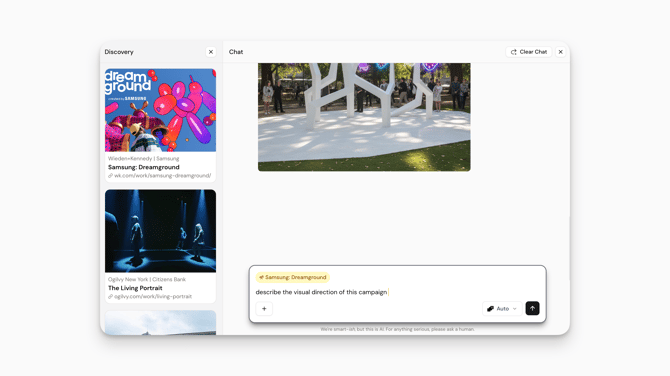
Task: Click the 'Samsung: Dreamground' card title
Action: coord(144,167)
